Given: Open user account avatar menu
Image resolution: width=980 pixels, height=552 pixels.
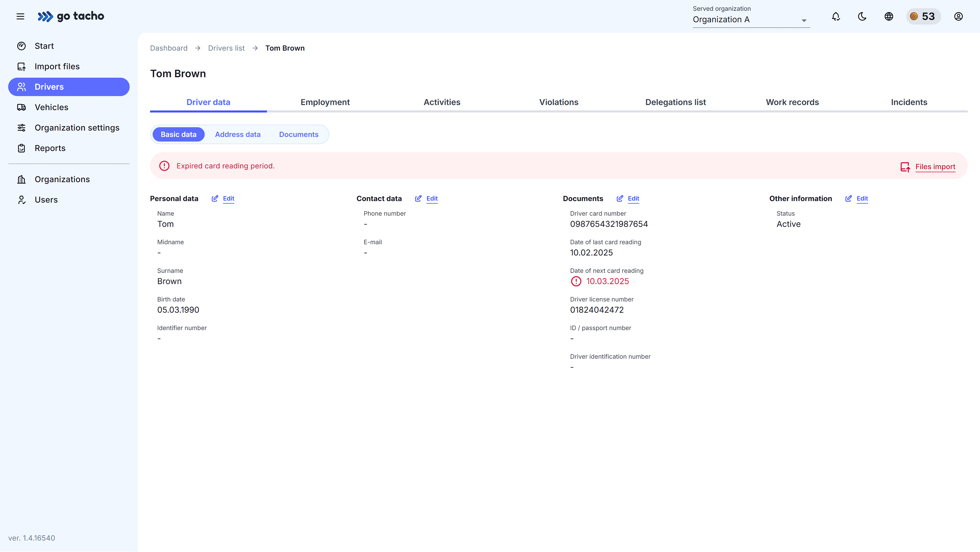Looking at the screenshot, I should coord(958,16).
